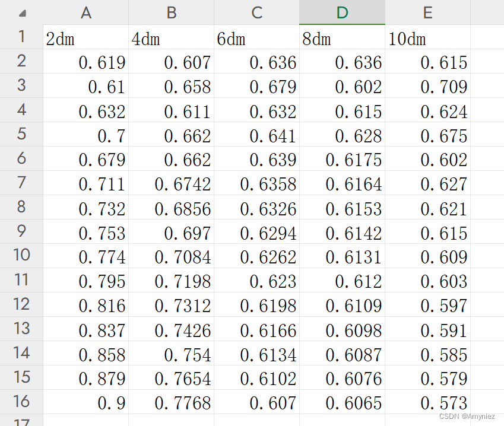Click cell with value 0.591
Screen dimensions: 504x426
427,329
